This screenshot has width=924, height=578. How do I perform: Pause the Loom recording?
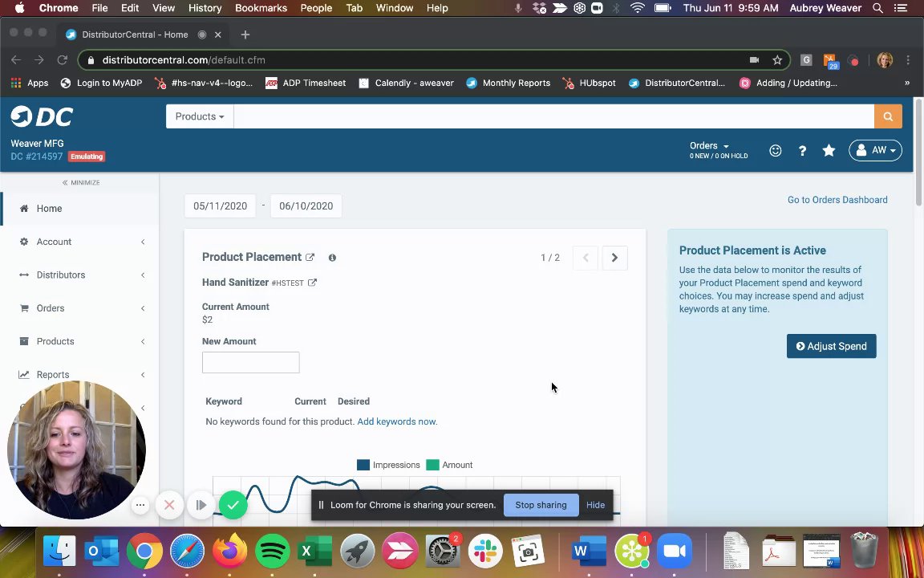coord(201,505)
